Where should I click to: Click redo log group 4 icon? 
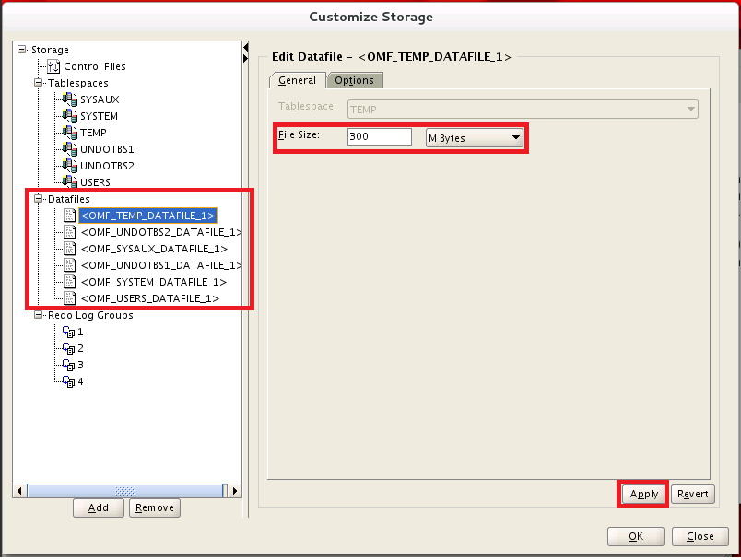(68, 381)
